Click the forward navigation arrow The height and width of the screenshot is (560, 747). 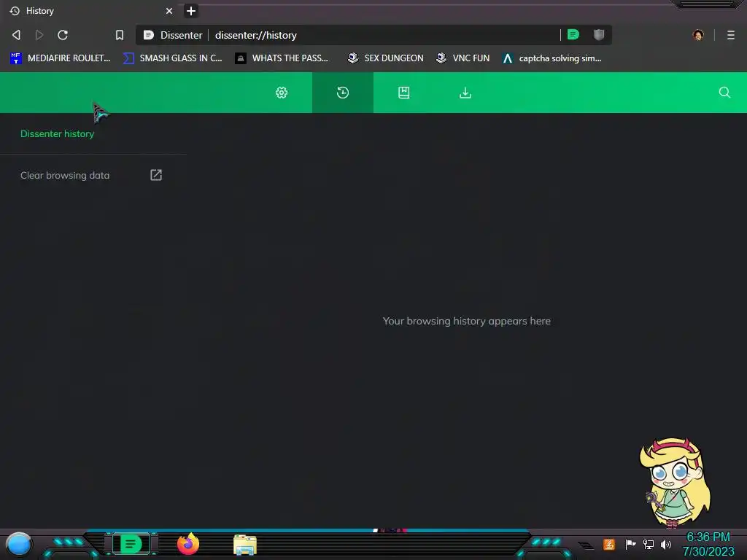pos(39,35)
